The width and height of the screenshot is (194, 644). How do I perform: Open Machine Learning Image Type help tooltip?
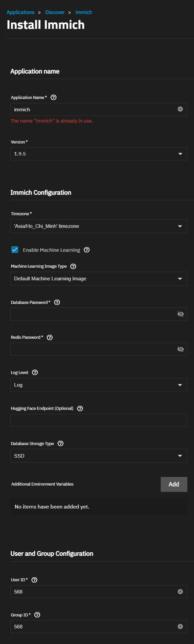pos(74,266)
